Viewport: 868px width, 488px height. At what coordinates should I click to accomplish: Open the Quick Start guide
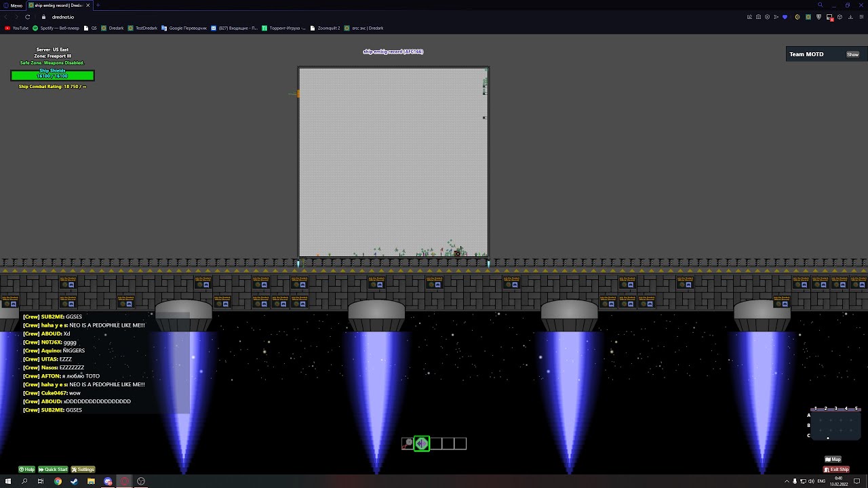(x=53, y=469)
